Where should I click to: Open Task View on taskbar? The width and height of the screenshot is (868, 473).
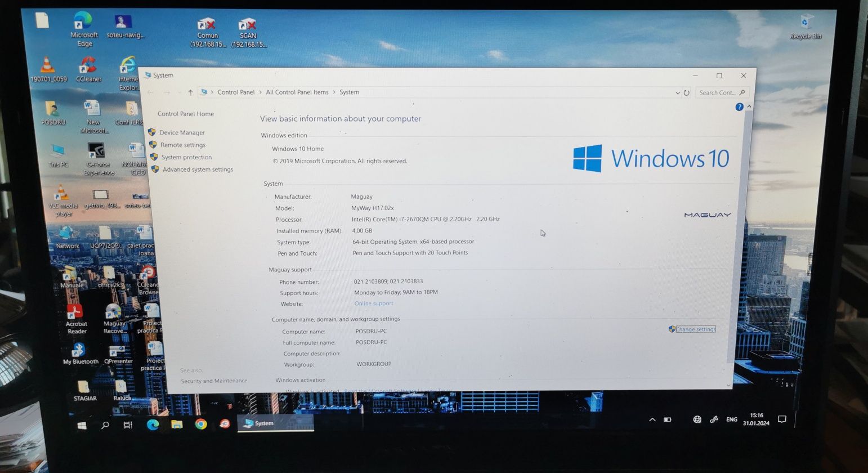point(128,425)
